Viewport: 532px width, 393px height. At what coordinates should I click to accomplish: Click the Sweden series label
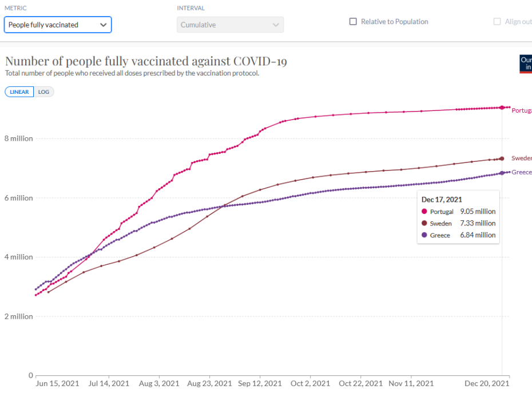(521, 158)
